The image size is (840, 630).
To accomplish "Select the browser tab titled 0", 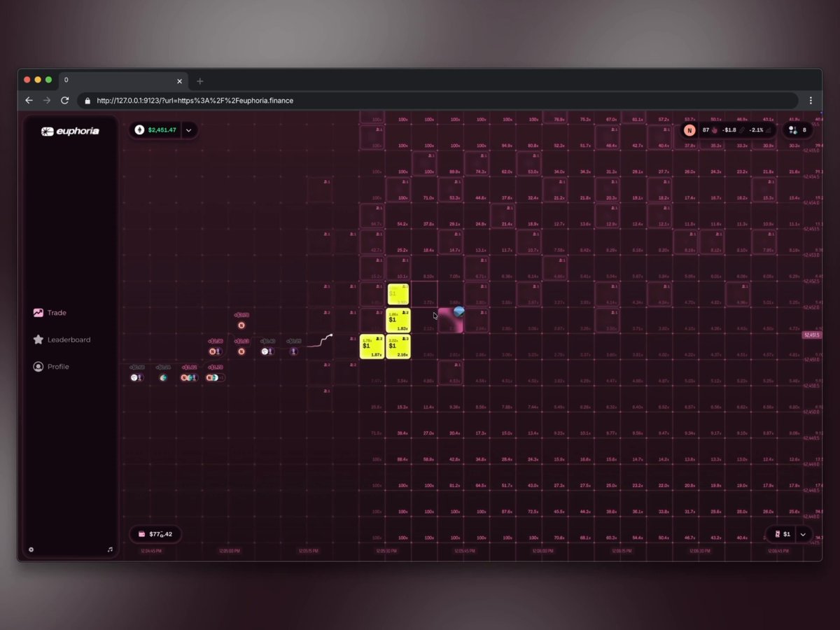I will tap(124, 80).
